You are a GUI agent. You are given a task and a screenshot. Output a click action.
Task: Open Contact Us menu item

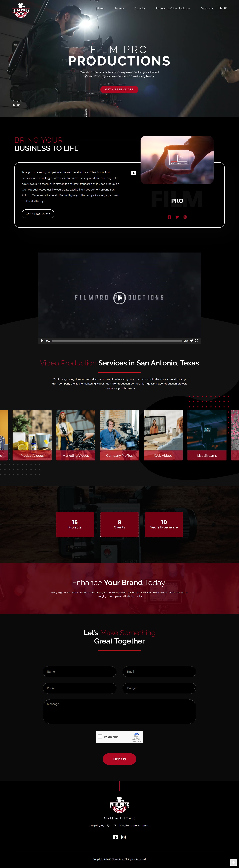[x=207, y=8]
